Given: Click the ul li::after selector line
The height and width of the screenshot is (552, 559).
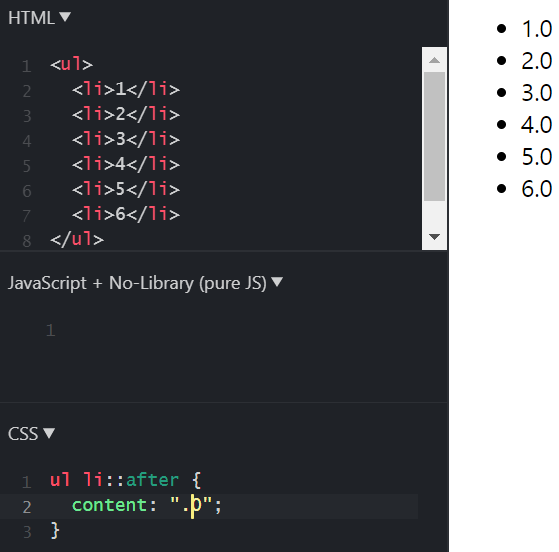Looking at the screenshot, I should (125, 480).
